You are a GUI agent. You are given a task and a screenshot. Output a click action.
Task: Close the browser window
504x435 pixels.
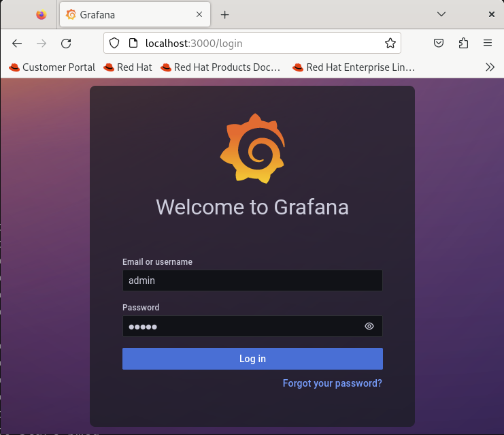[x=492, y=14]
